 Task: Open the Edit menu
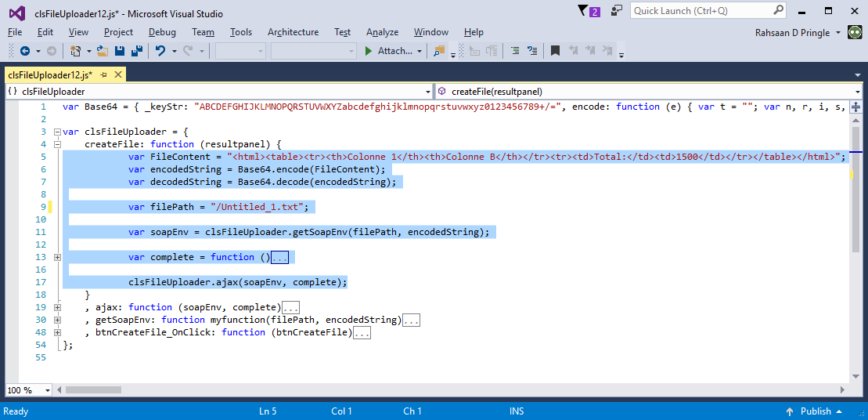pos(45,32)
